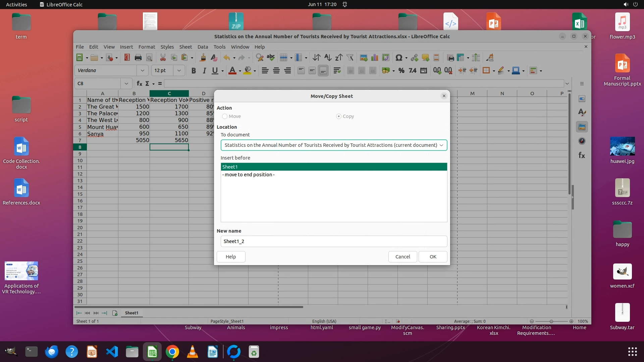Click the Insert Chart toolbar icon

tap(374, 58)
